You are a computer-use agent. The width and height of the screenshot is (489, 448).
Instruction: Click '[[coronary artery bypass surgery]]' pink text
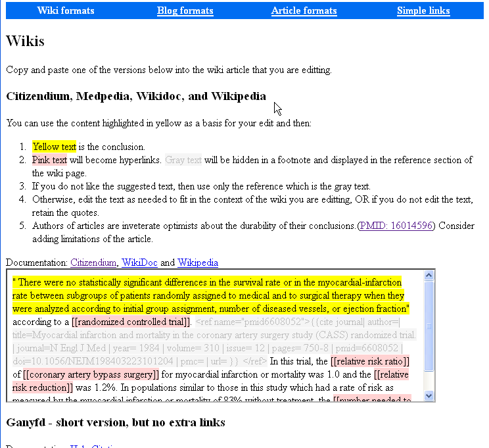91,374
